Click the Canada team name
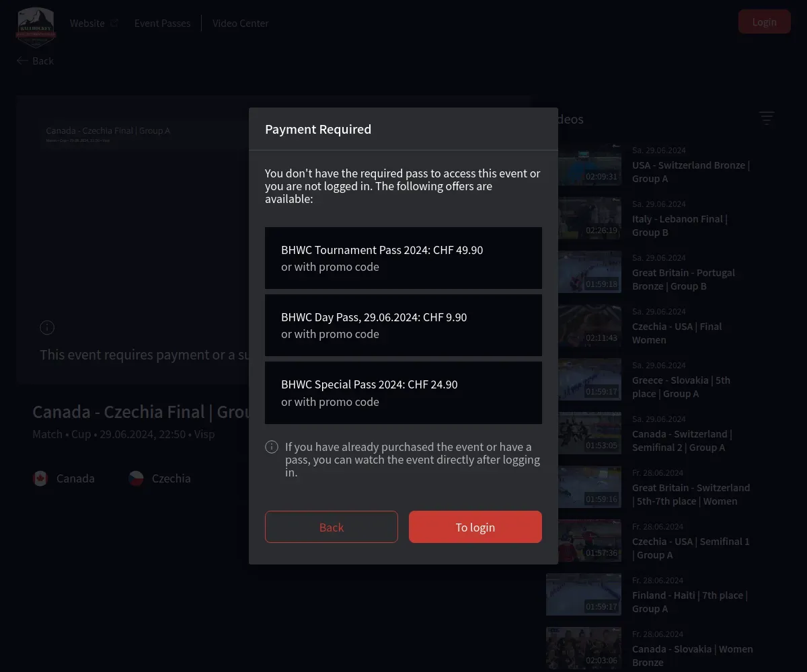The width and height of the screenshot is (807, 672). click(75, 478)
